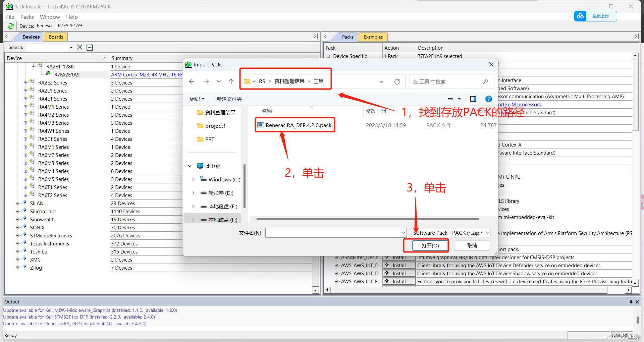Open the File menu
The height and width of the screenshot is (342, 644).
click(x=10, y=17)
